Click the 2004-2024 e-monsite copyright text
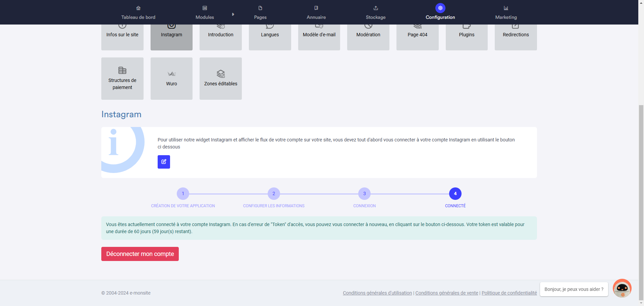 (126, 293)
